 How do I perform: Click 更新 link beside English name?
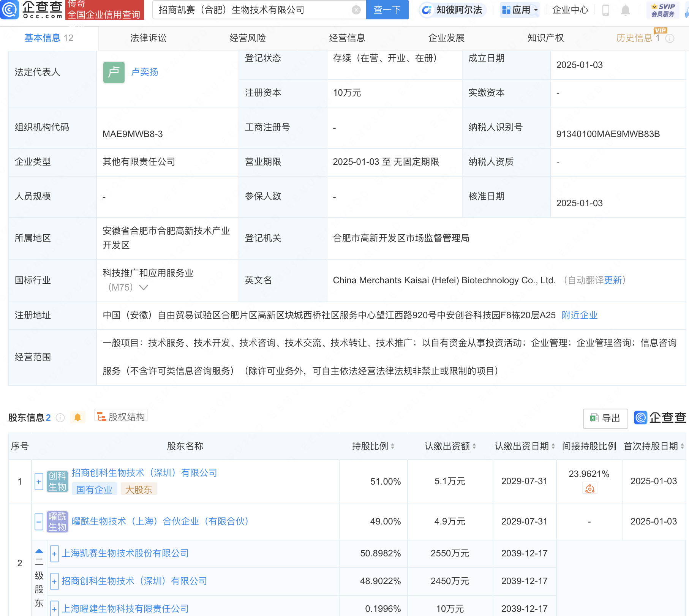tap(613, 280)
